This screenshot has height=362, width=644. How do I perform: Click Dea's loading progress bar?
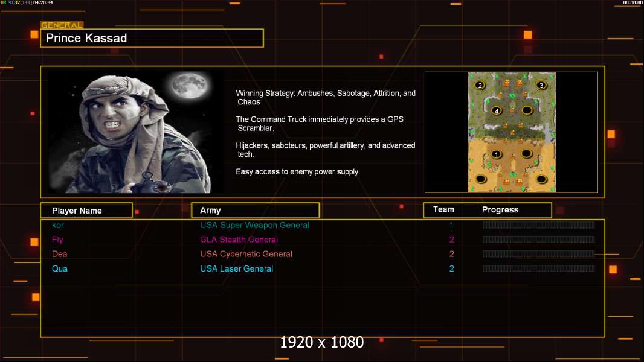[x=539, y=254]
